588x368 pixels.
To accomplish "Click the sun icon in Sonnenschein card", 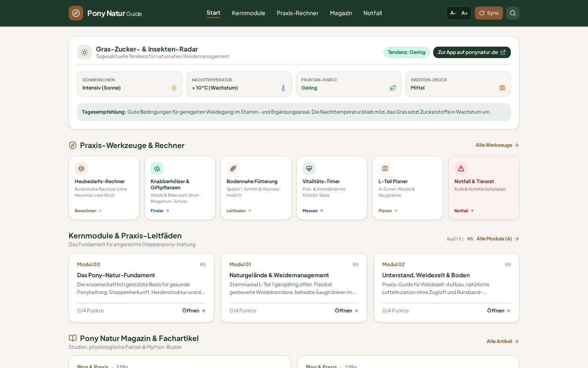I will coord(174,88).
